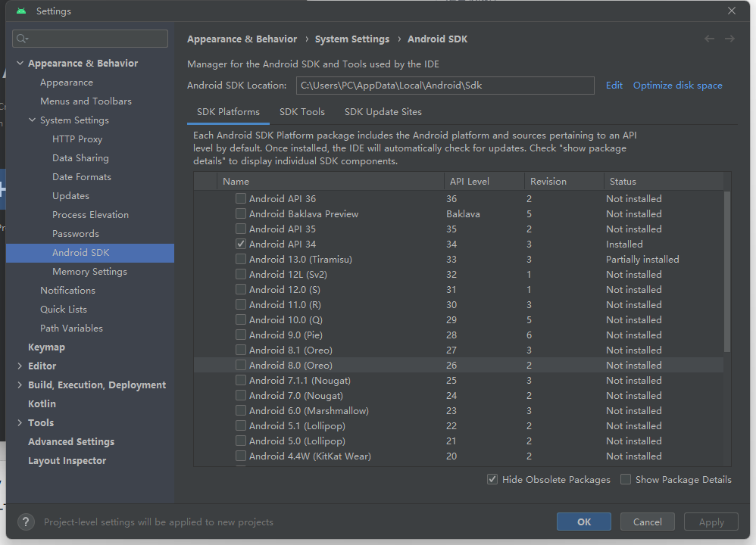
Task: Select the Kotlin settings item
Action: pyautogui.click(x=42, y=403)
